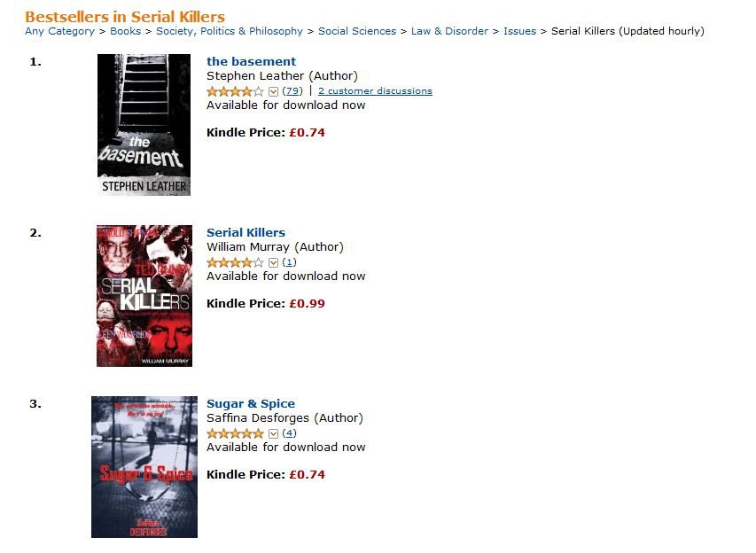Screen dimensions: 756x553
Task: Navigate to Law & Disorder breadcrumb
Action: click(450, 31)
